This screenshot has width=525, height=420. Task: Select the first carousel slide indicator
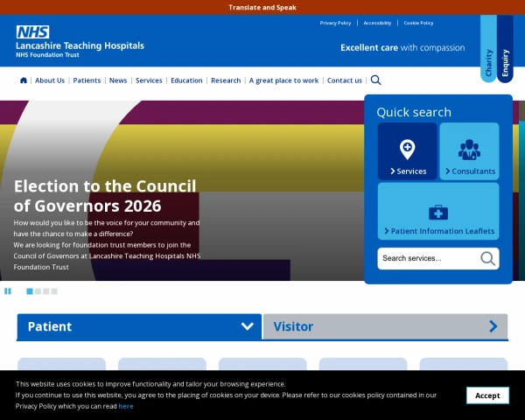coord(30,291)
